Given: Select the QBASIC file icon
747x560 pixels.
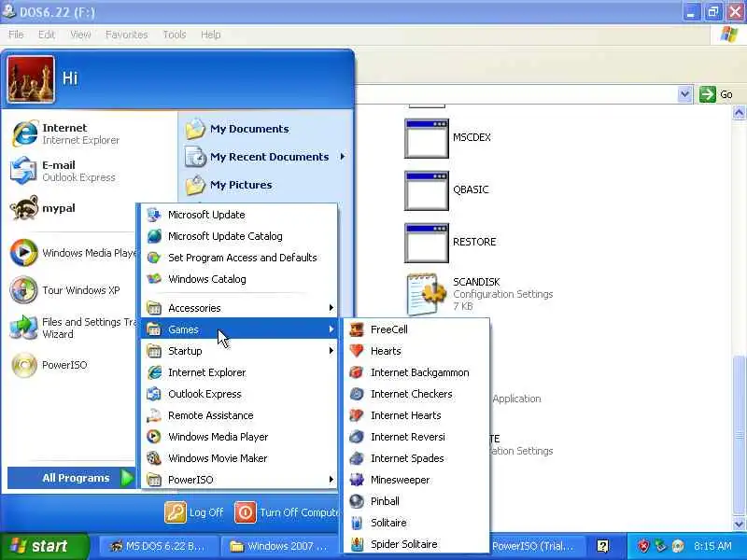Looking at the screenshot, I should point(427,191).
